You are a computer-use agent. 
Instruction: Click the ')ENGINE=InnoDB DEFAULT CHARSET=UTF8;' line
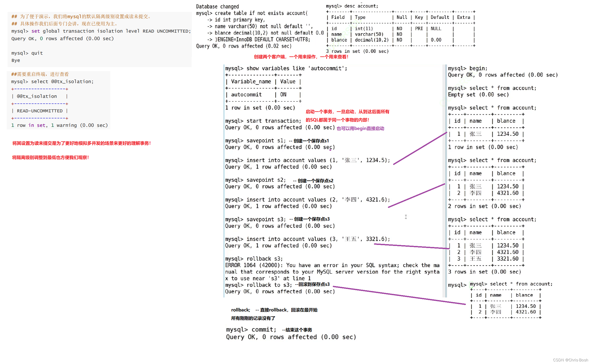pyautogui.click(x=258, y=40)
